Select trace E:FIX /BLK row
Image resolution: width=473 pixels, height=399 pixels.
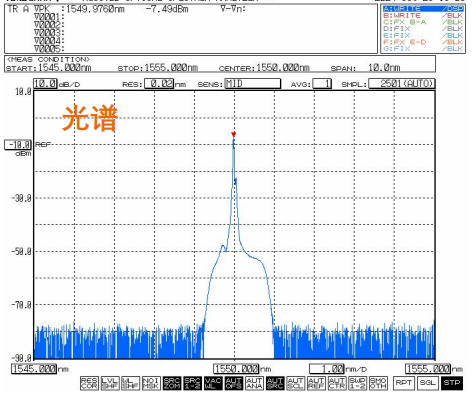[x=423, y=35]
